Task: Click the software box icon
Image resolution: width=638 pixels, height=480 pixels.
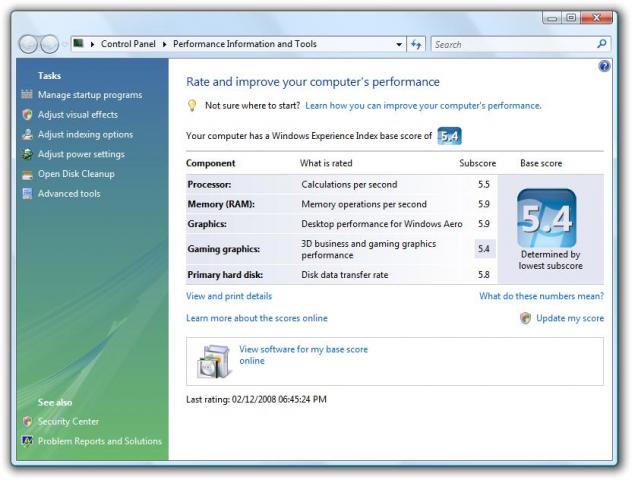Action: (214, 361)
